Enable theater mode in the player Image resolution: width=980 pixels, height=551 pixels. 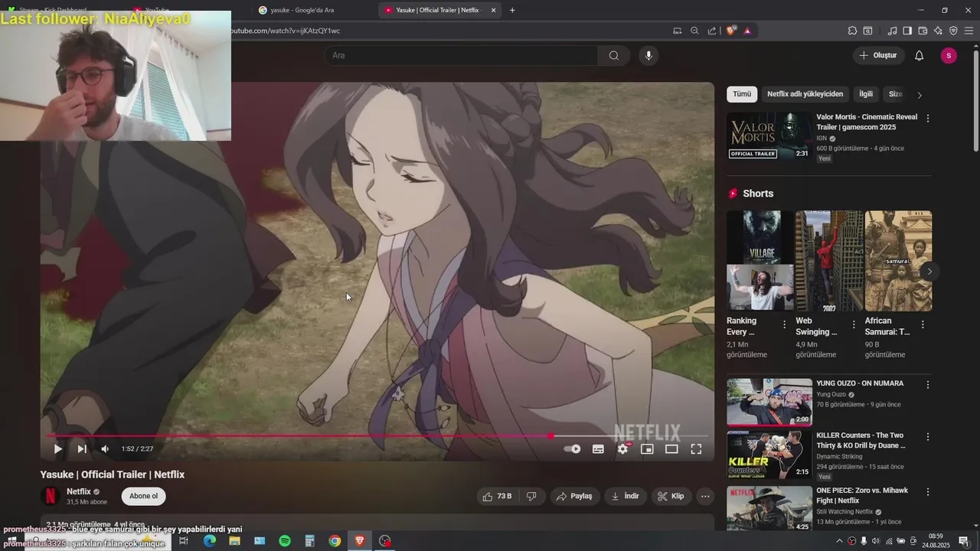[671, 449]
